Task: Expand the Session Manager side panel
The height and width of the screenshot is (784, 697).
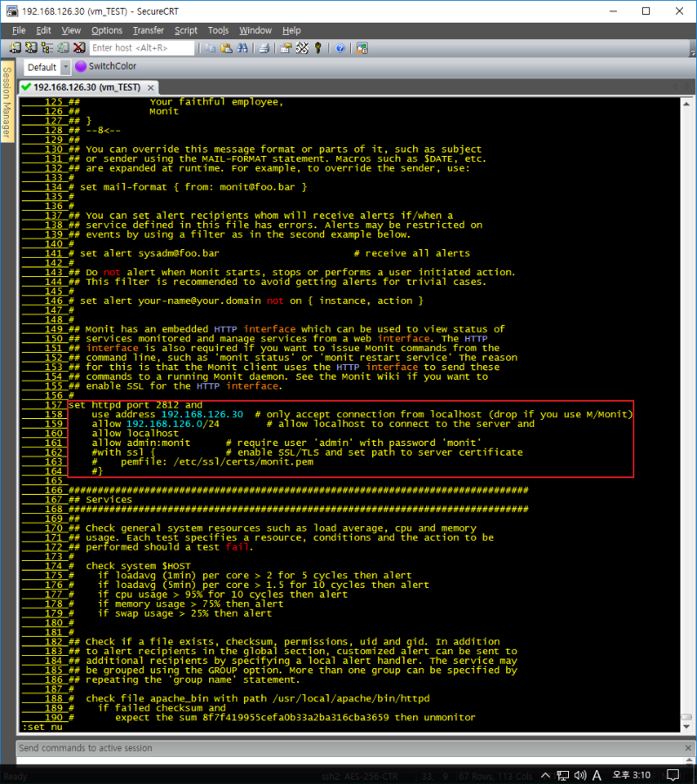Action: (7, 103)
